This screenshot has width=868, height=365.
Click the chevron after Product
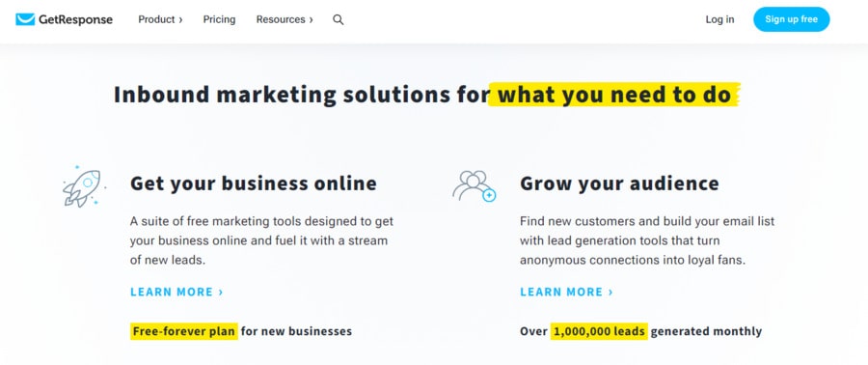tap(180, 20)
